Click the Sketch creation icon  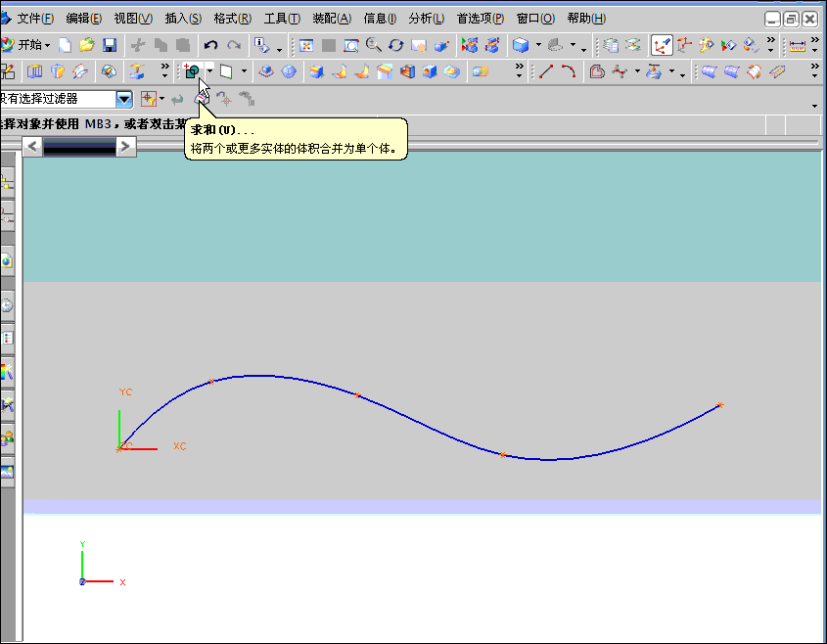pos(8,71)
